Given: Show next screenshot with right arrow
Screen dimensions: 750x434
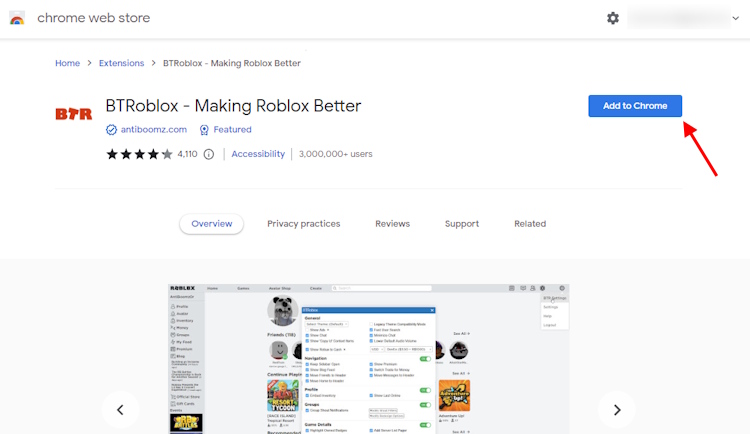Looking at the screenshot, I should click(617, 409).
